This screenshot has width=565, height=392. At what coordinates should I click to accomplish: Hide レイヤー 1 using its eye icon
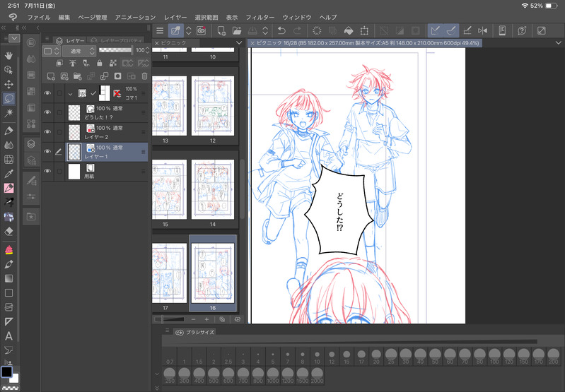point(47,152)
